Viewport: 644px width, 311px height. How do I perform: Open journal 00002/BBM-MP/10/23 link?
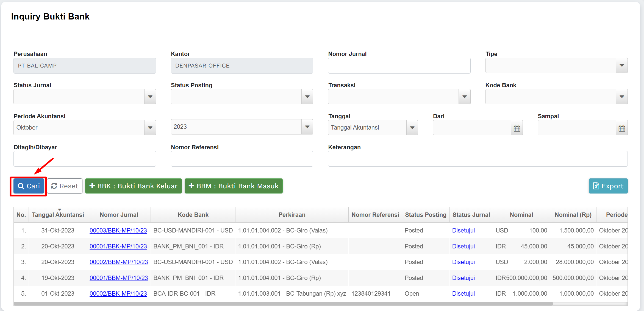[x=119, y=262]
